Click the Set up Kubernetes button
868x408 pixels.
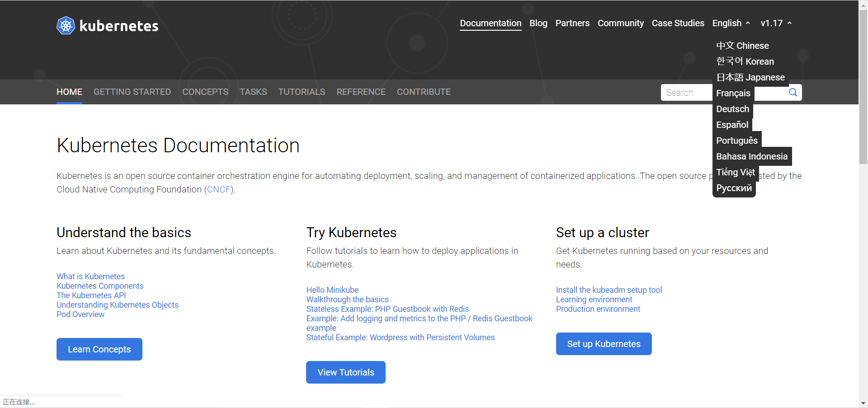(604, 344)
